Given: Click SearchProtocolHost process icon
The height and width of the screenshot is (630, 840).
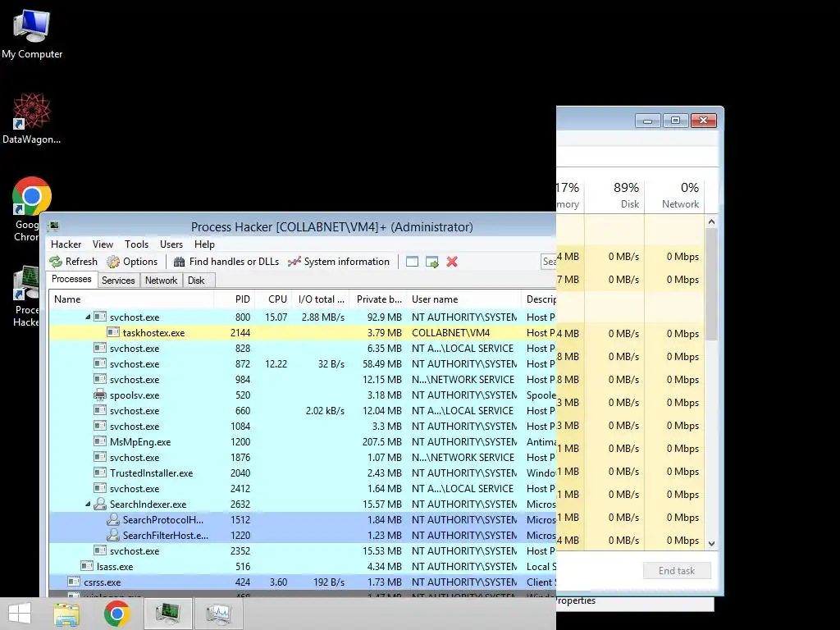Looking at the screenshot, I should click(x=112, y=519).
